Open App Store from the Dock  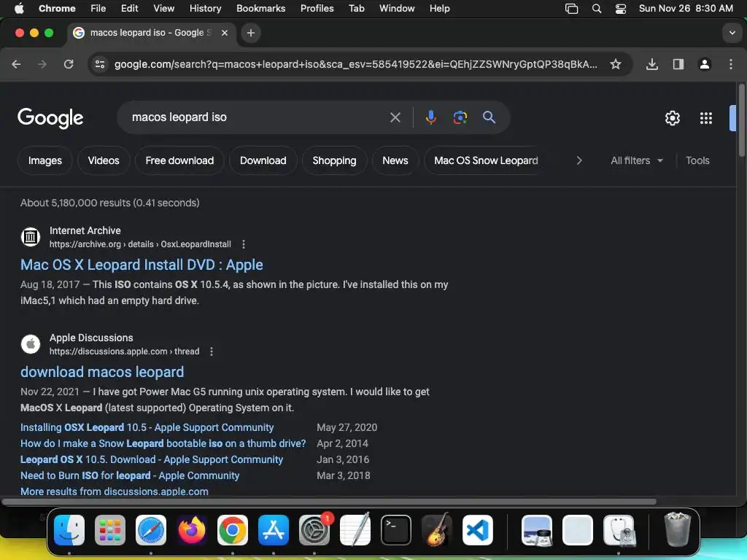tap(274, 529)
